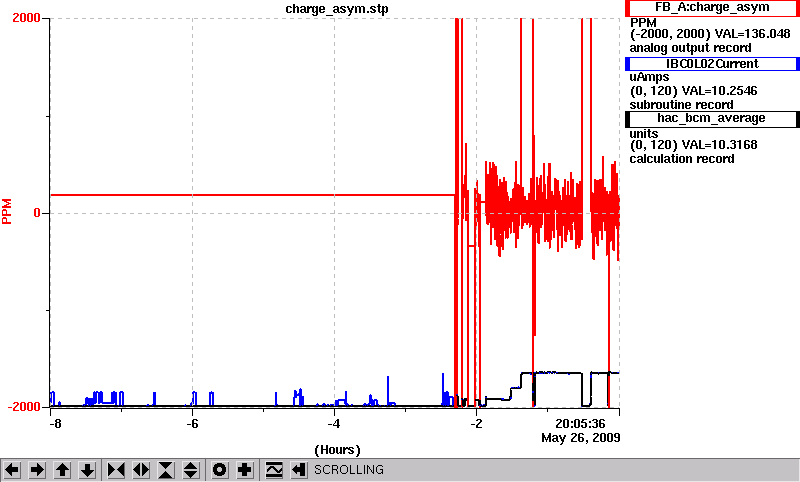Screen dimensions: 800x482
Task: Click the plus toolbar button
Action: (245, 470)
